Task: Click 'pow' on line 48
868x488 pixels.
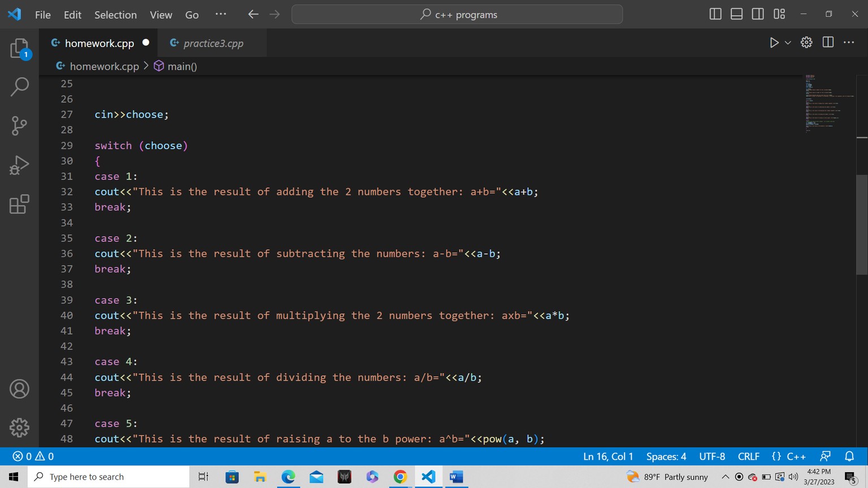Action: 492,439
